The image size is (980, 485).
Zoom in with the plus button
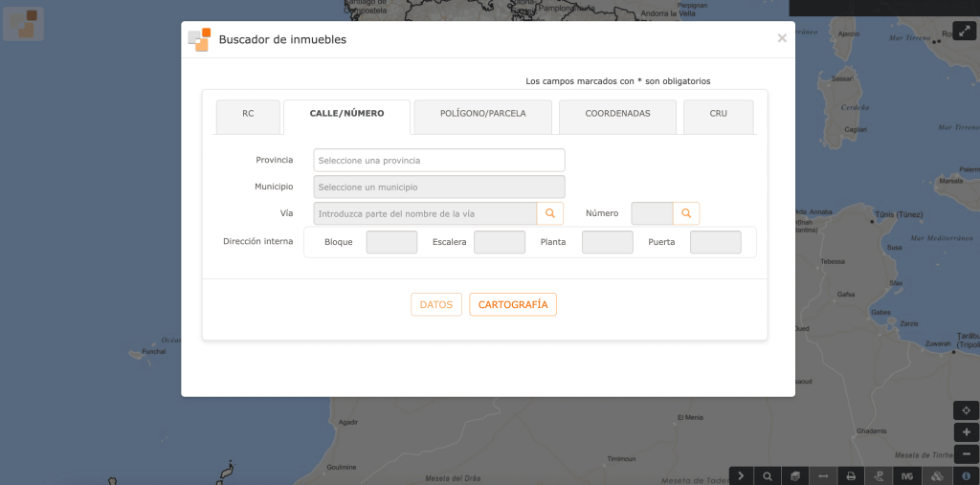click(966, 432)
